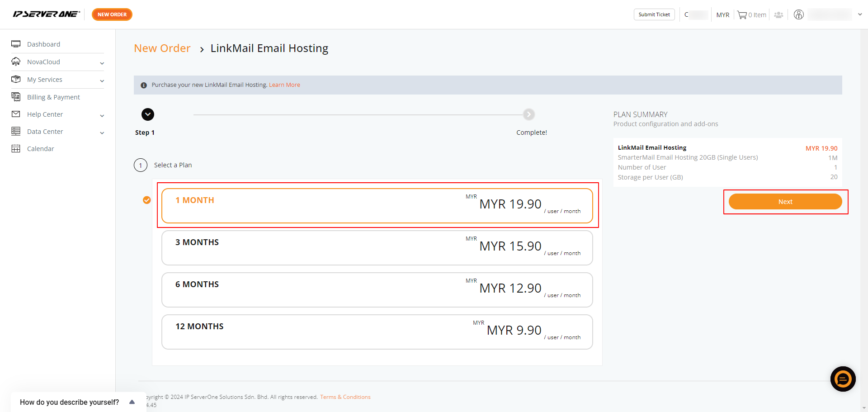Click the My Services box icon
The width and height of the screenshot is (868, 412).
(x=16, y=79)
